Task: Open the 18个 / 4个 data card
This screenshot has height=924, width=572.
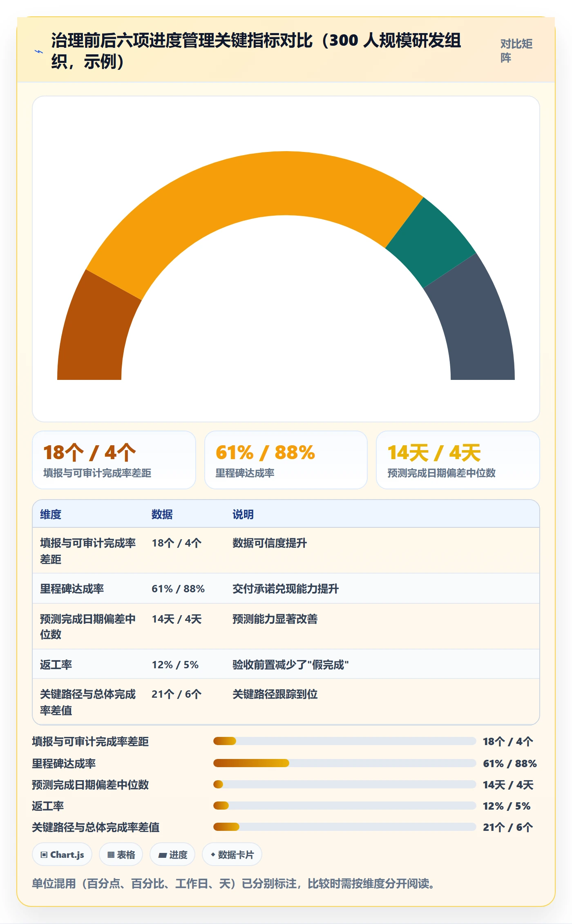Action: click(x=114, y=460)
